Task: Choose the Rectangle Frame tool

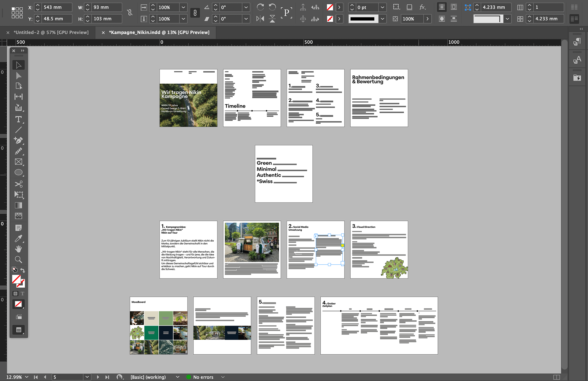Action: [18, 162]
